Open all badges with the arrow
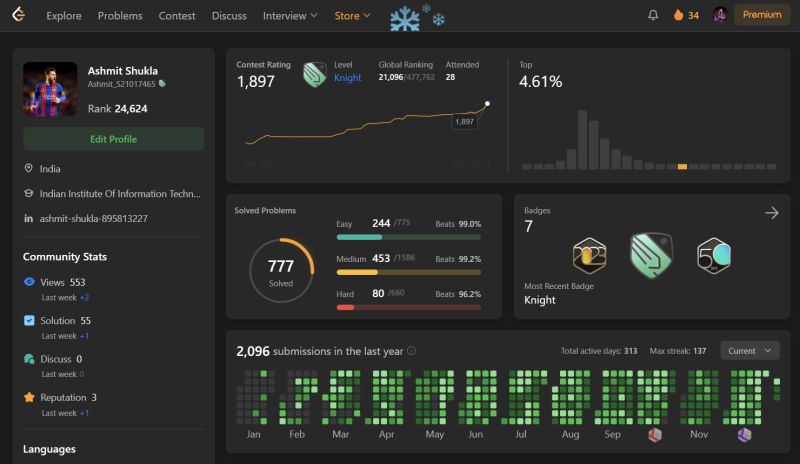 pyautogui.click(x=771, y=213)
